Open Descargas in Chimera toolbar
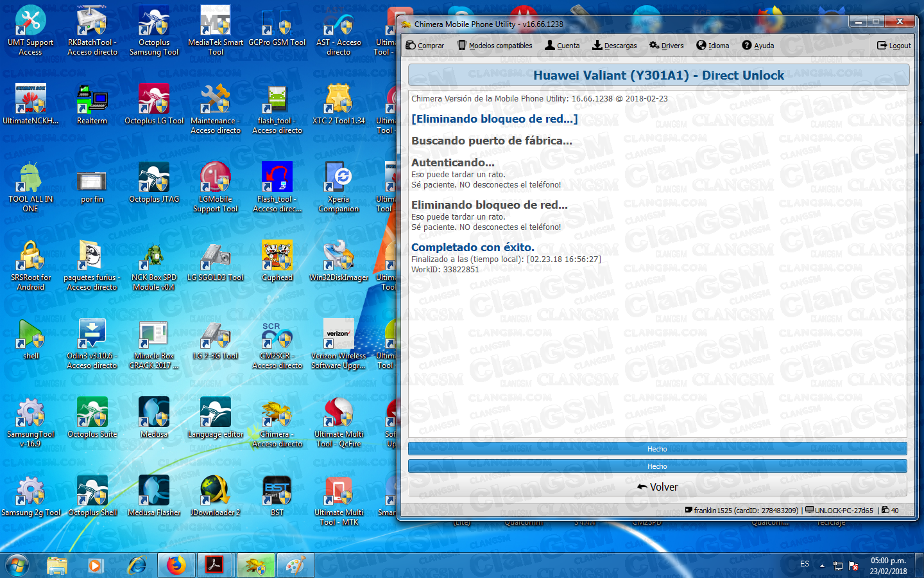This screenshot has width=924, height=578. coord(614,46)
